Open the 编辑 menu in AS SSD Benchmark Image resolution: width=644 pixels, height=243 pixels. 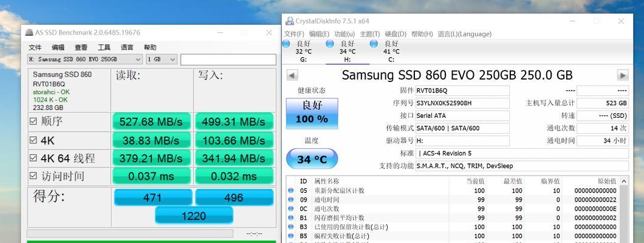coord(58,47)
